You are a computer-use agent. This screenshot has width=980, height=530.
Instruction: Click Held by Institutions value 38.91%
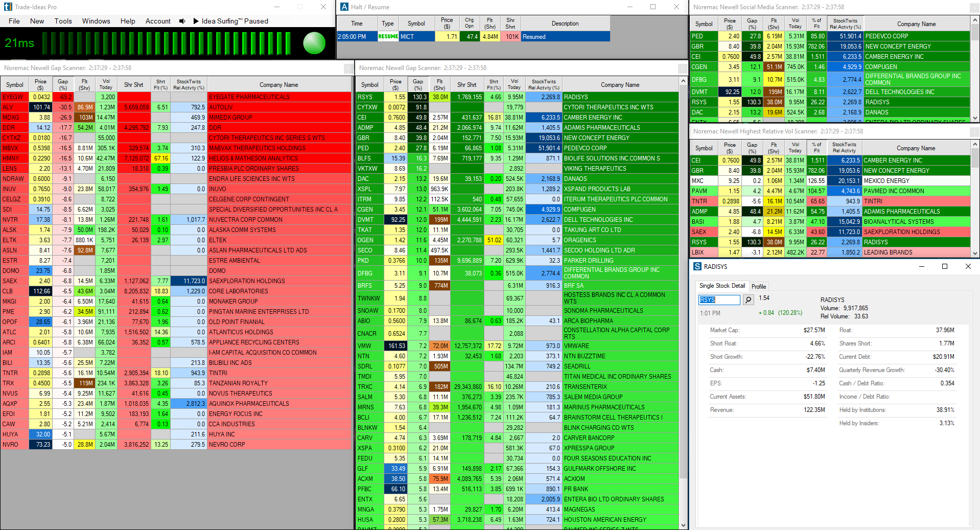coord(945,410)
